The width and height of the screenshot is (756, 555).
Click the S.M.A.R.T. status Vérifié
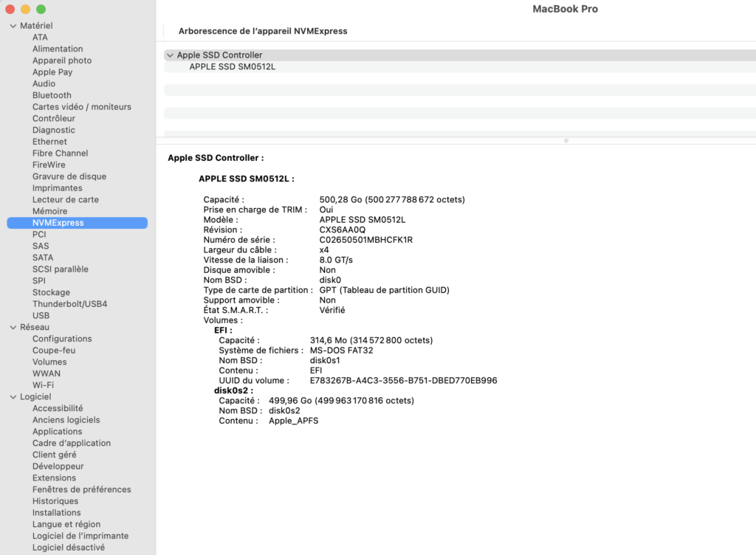click(x=332, y=310)
